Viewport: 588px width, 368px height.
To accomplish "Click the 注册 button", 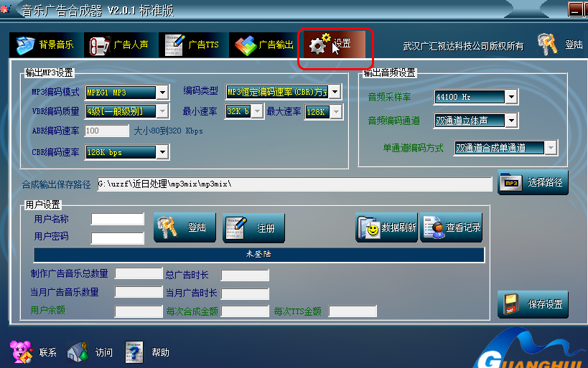I will pos(254,228).
